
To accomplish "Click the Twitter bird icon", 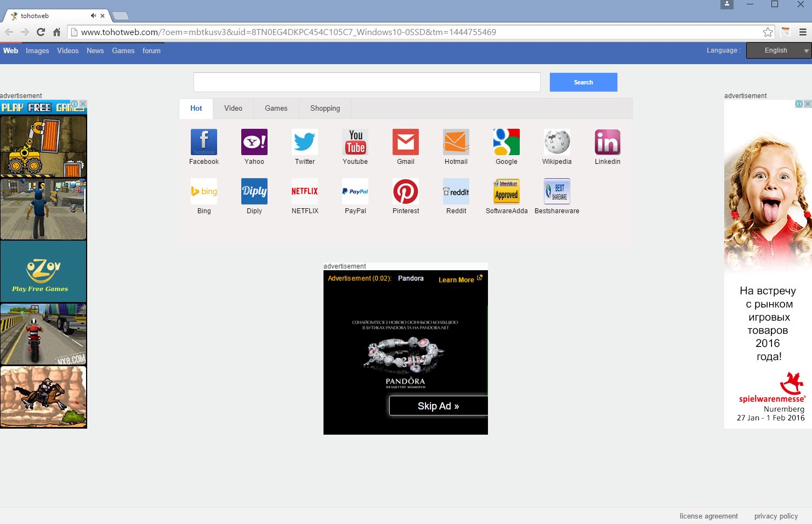I will pyautogui.click(x=304, y=142).
